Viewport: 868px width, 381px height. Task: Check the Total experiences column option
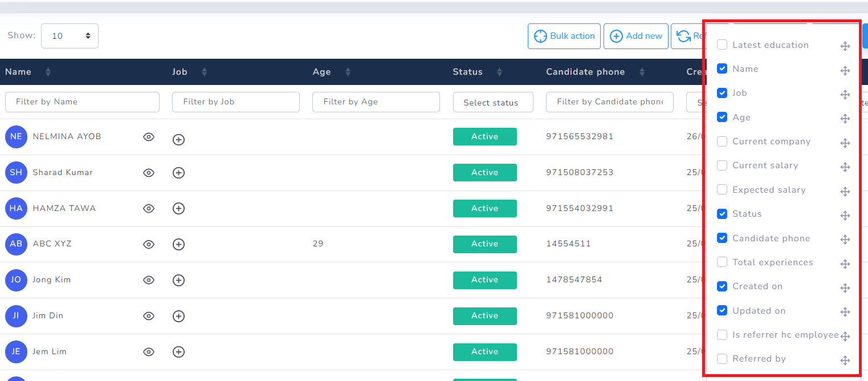[x=722, y=262]
